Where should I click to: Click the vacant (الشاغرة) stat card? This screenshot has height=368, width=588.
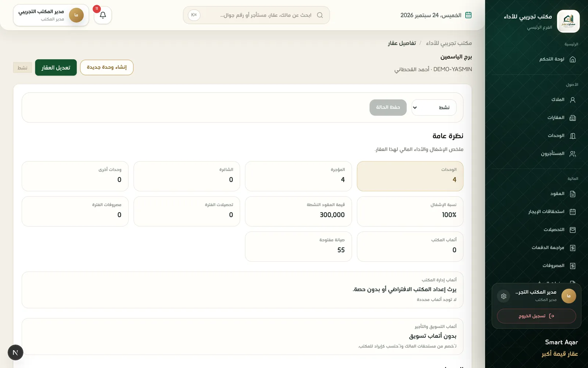tap(187, 176)
